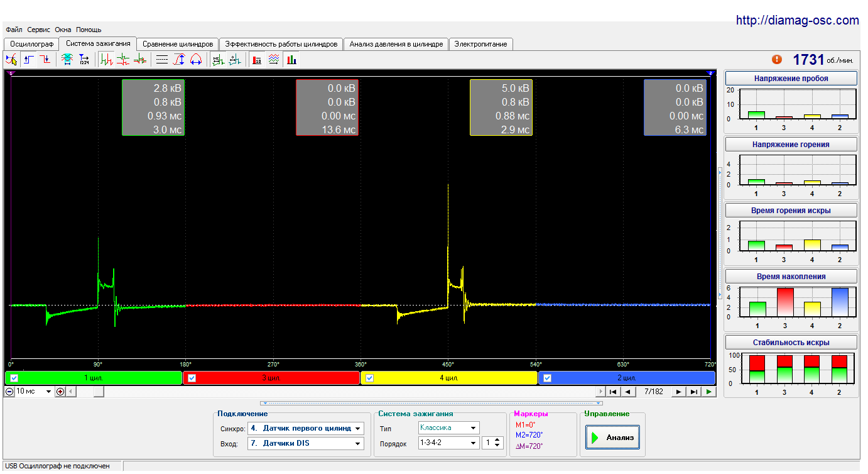Click the 1234 cylinder numbering icon
The width and height of the screenshot is (868, 474).
[84, 60]
